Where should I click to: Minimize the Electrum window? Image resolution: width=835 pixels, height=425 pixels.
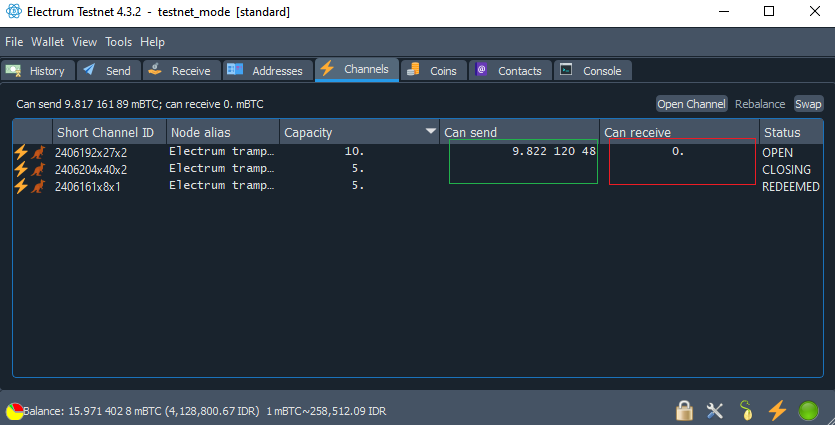(x=723, y=11)
